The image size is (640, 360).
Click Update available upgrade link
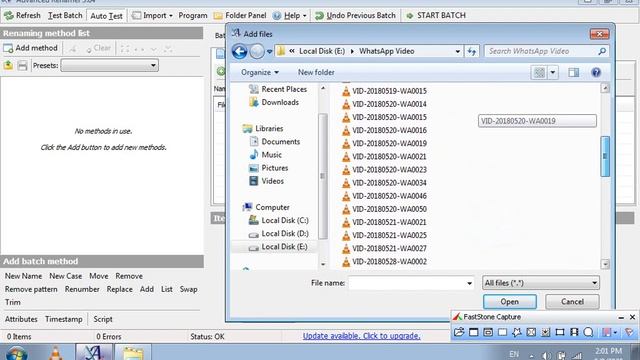point(362,336)
